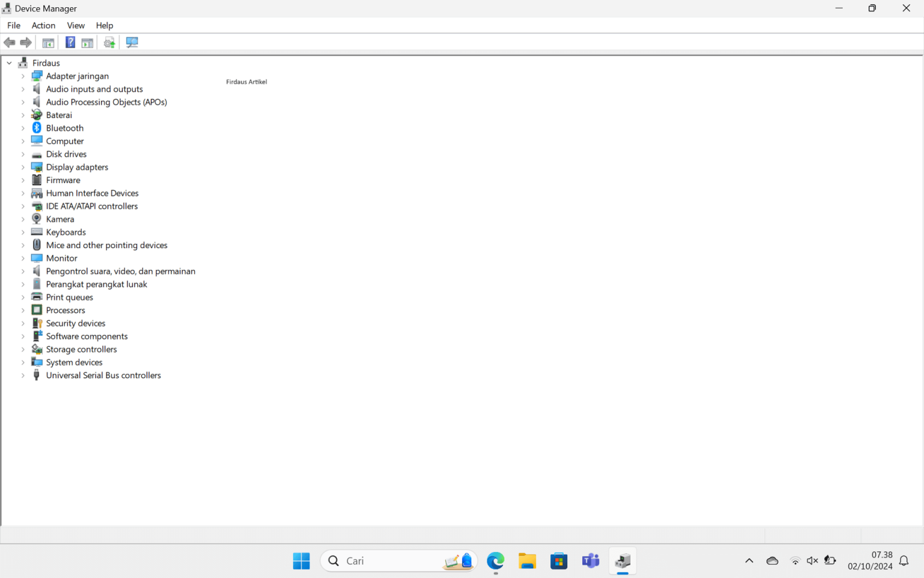Click the Scan for hardware changes icon
This screenshot has height=578, width=924.
click(x=132, y=42)
